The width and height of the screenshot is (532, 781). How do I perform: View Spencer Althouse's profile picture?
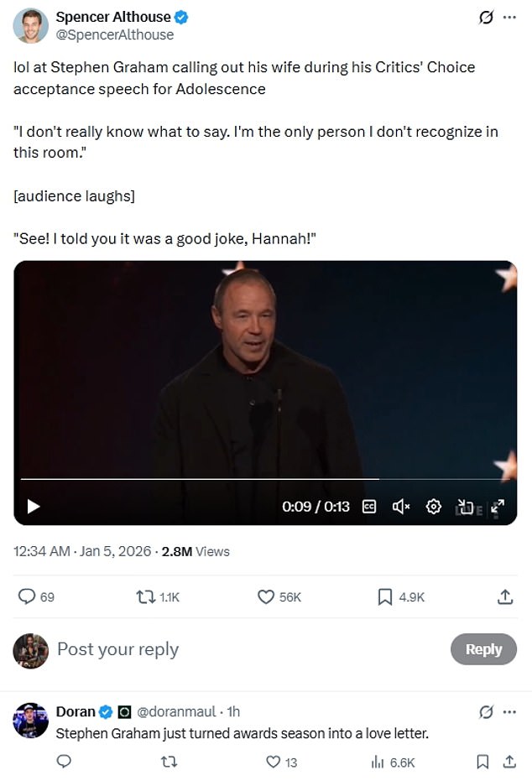click(x=30, y=25)
